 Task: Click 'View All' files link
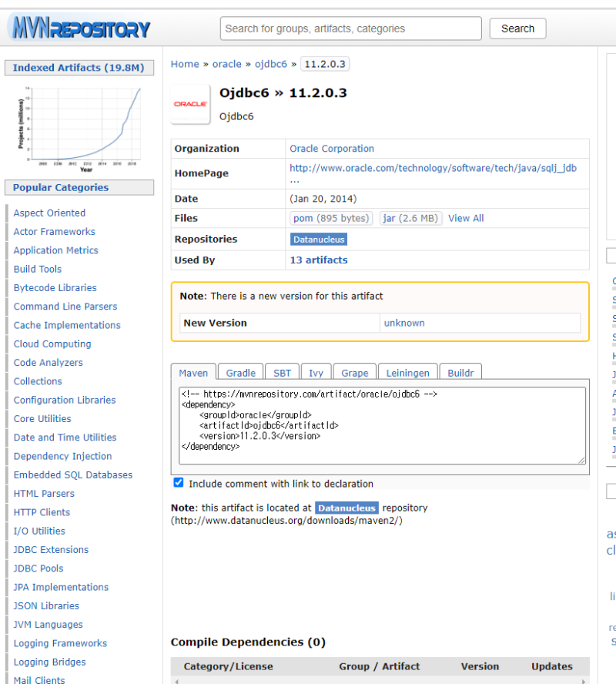coord(465,218)
